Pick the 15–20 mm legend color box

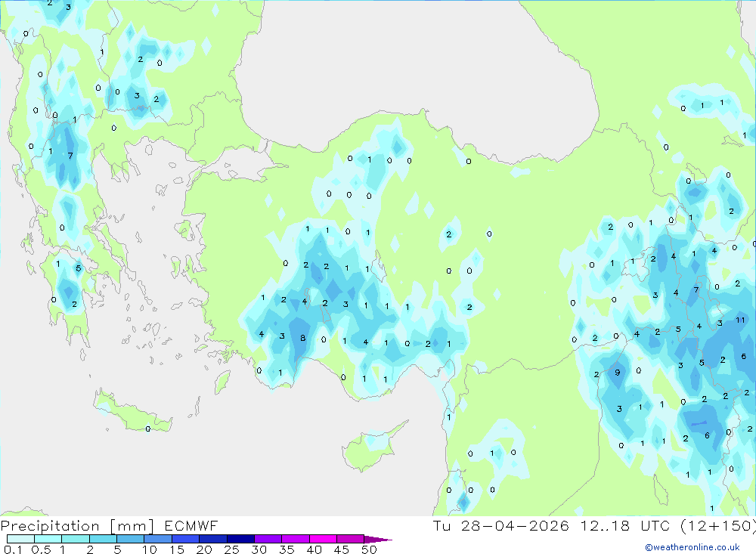[x=186, y=539]
